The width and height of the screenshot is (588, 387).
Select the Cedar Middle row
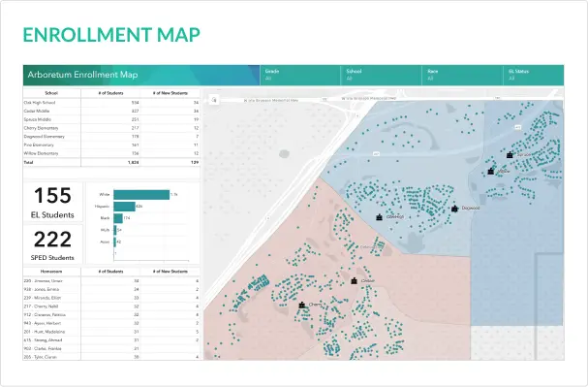(111, 112)
